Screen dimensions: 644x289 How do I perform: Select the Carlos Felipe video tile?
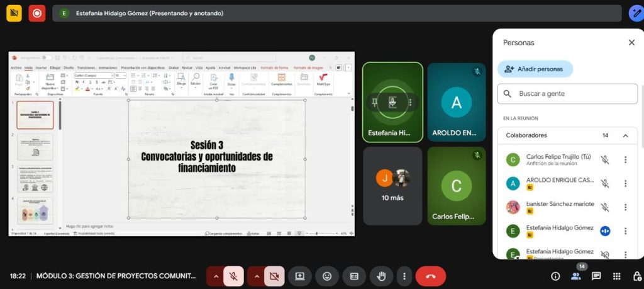456,186
